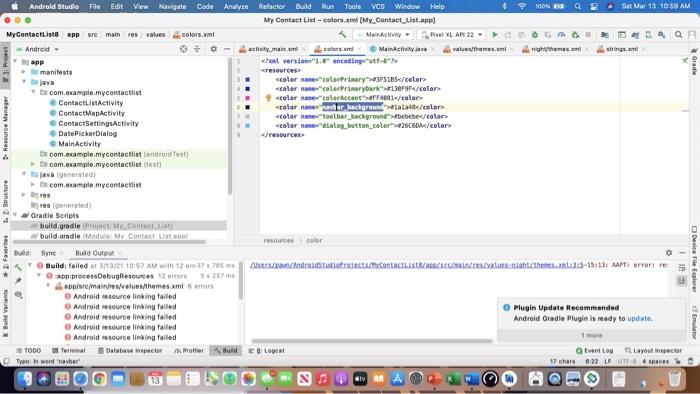Screen dimensions: 700x394
Task: Expand the res folder arrow
Action: 24,195
